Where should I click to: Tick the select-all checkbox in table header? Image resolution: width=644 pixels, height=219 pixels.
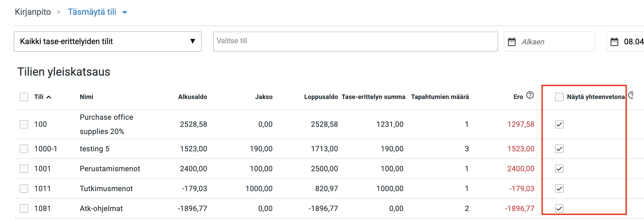coord(24,97)
